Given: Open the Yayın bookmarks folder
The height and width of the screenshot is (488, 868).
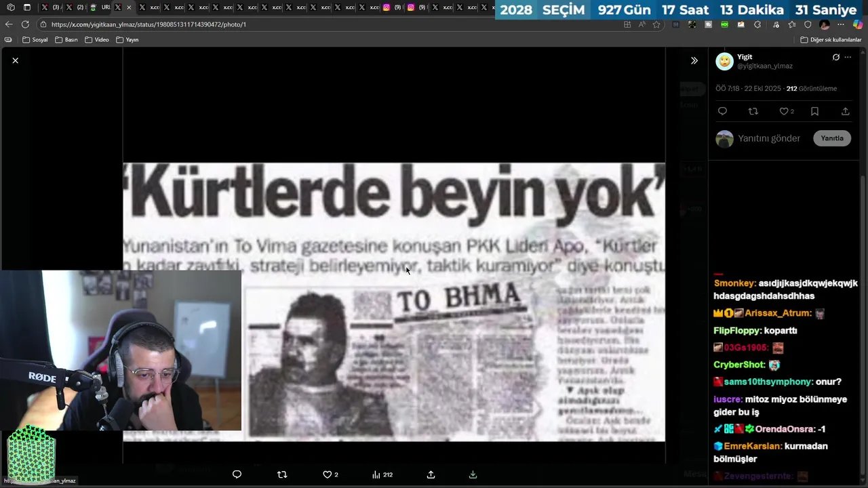Looking at the screenshot, I should click(x=127, y=39).
